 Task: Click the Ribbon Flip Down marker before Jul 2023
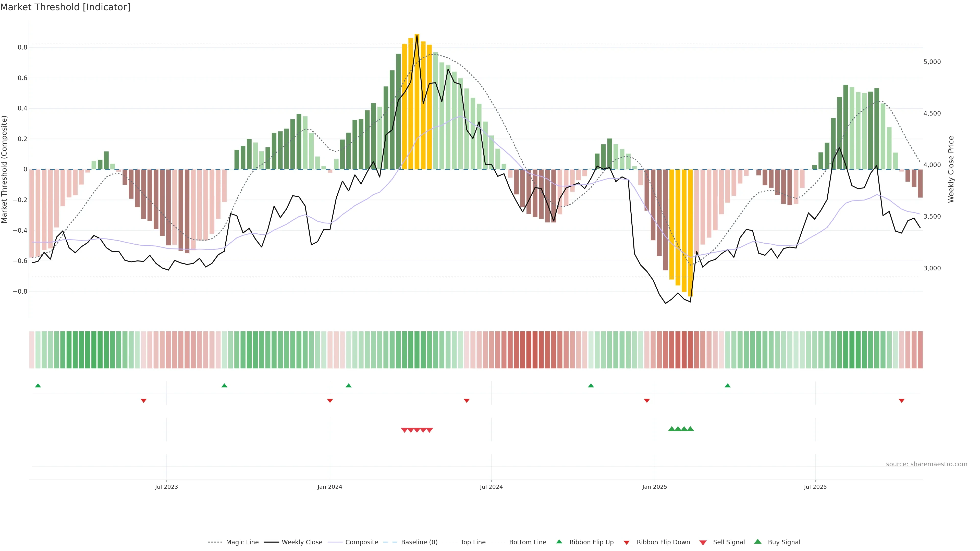coord(143,401)
